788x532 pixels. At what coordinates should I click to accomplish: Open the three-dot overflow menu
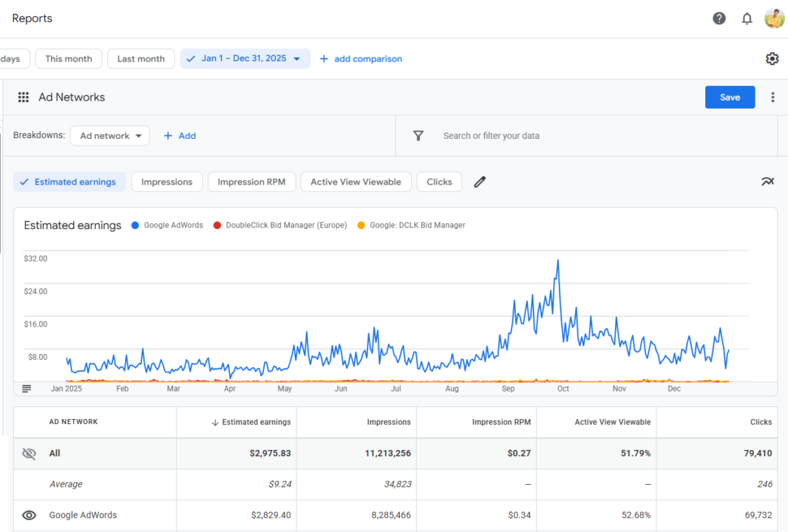click(x=772, y=97)
